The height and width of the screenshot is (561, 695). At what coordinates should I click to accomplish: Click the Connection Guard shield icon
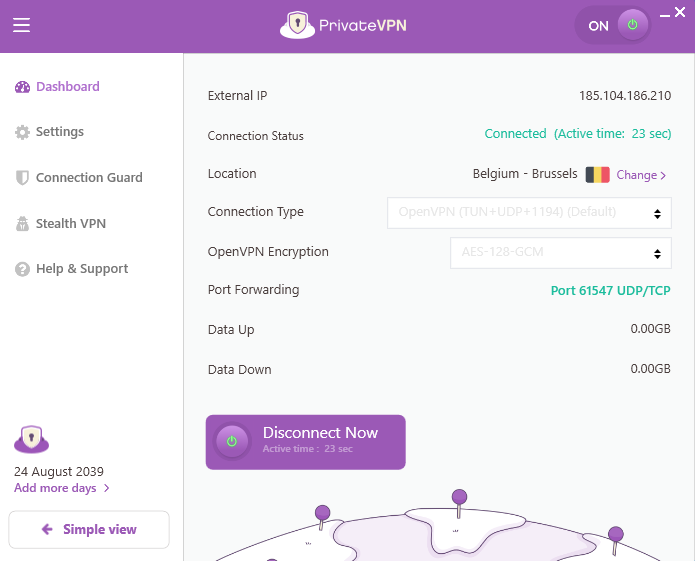coord(22,178)
